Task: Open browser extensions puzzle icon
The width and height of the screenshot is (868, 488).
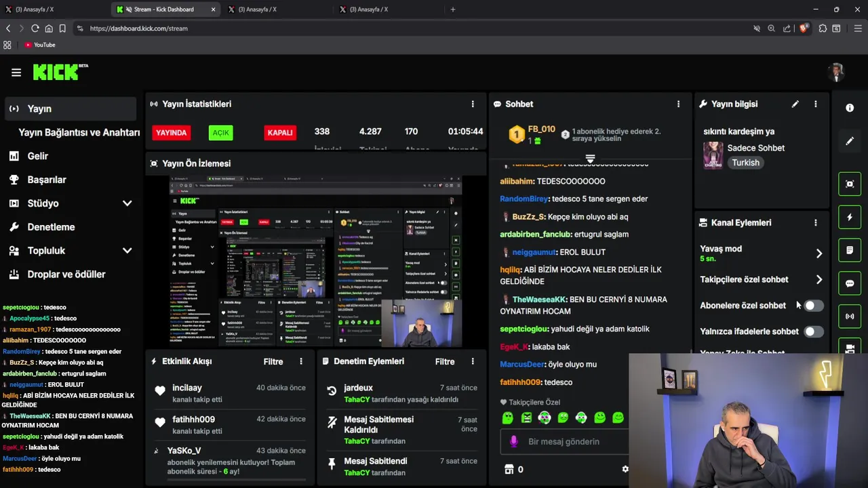Action: pyautogui.click(x=823, y=28)
